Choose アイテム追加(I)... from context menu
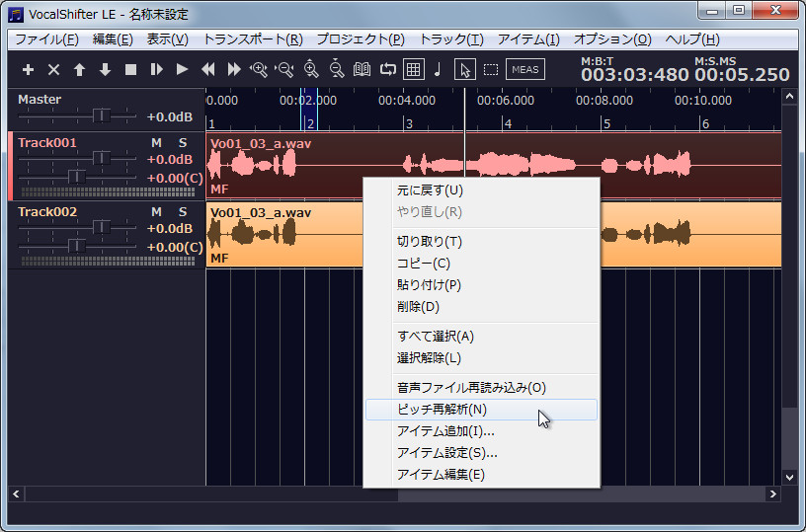806x532 pixels. click(x=482, y=431)
